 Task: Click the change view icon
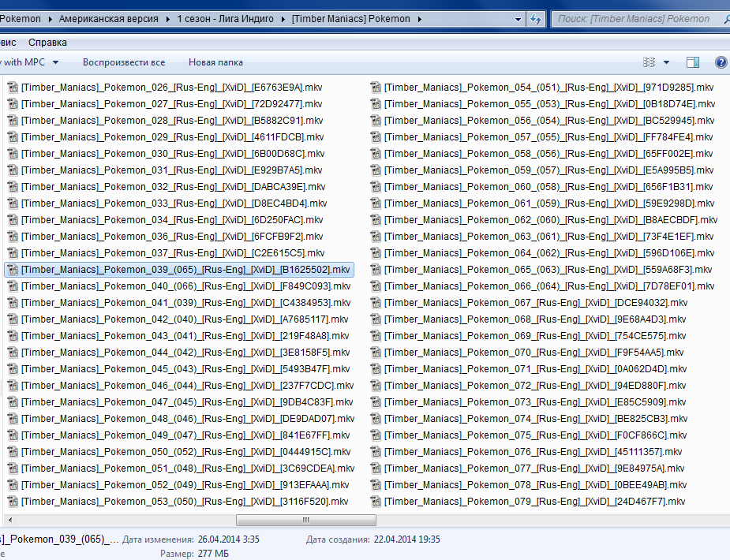click(649, 62)
